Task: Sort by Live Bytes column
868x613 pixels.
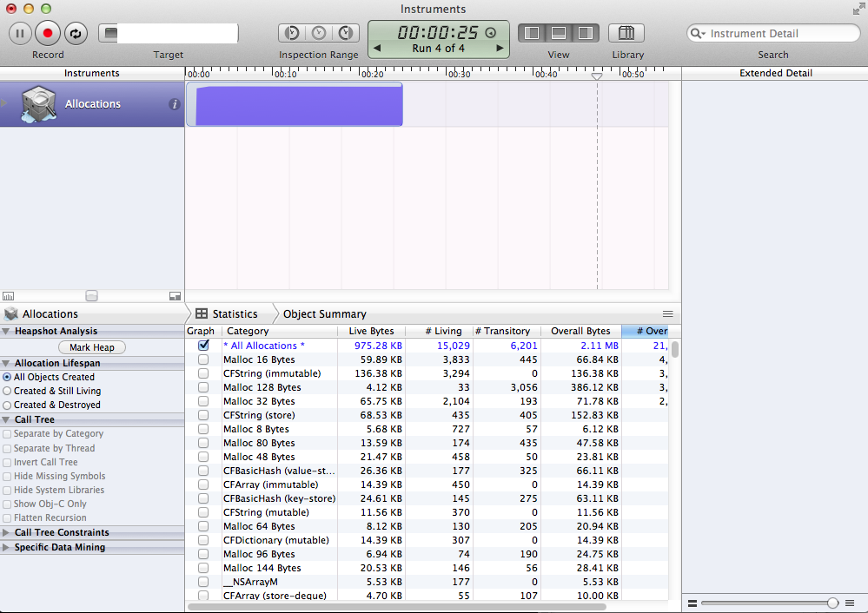Action: tap(372, 331)
